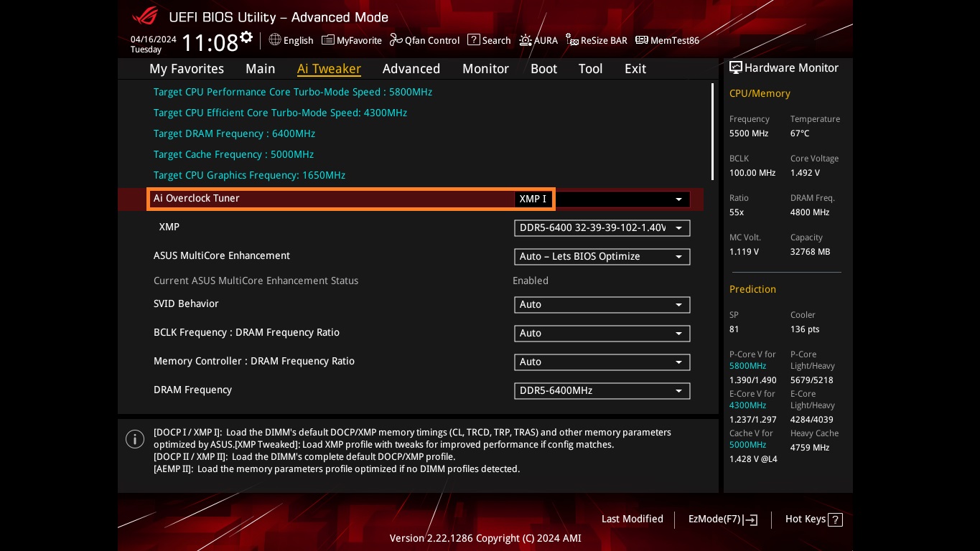
Task: Click the Hardware Monitor screen icon
Action: (736, 67)
